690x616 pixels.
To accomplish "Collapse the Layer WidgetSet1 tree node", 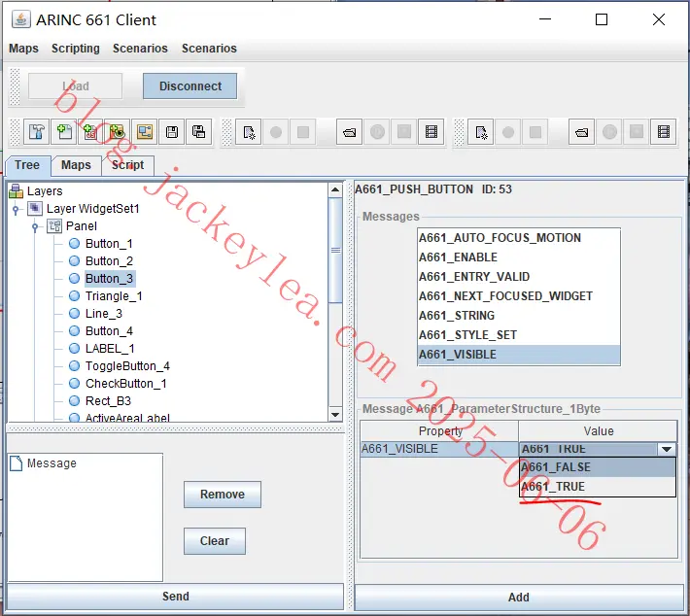I will click(x=16, y=209).
